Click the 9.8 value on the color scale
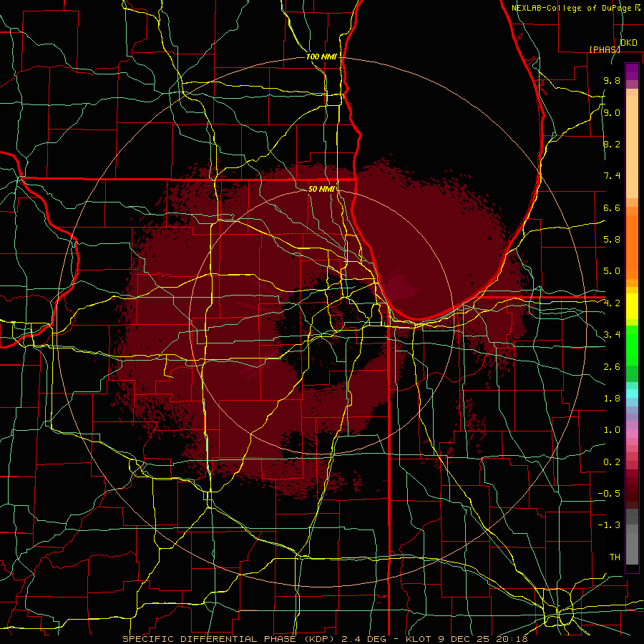 pos(612,81)
